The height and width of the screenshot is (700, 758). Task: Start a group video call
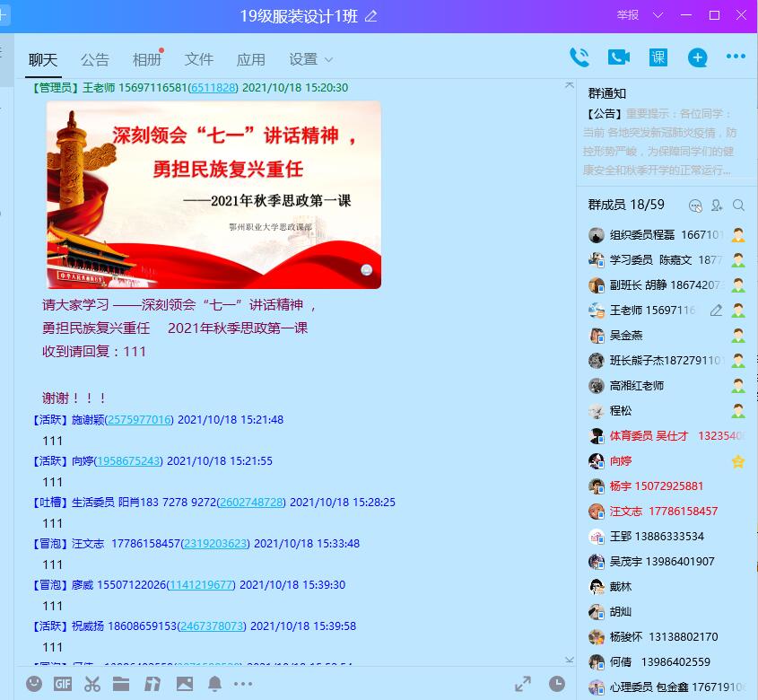tap(619, 57)
